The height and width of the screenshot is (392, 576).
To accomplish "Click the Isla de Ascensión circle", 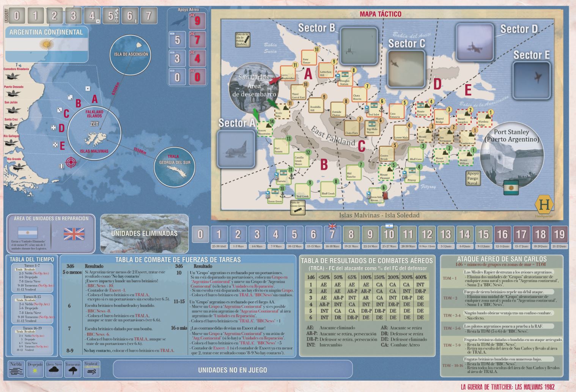I will (131, 54).
